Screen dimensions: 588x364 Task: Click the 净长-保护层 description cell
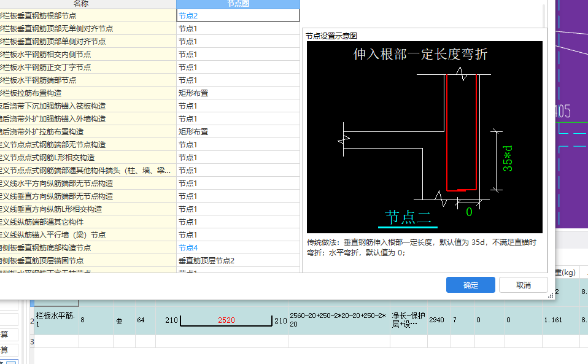pyautogui.click(x=408, y=320)
